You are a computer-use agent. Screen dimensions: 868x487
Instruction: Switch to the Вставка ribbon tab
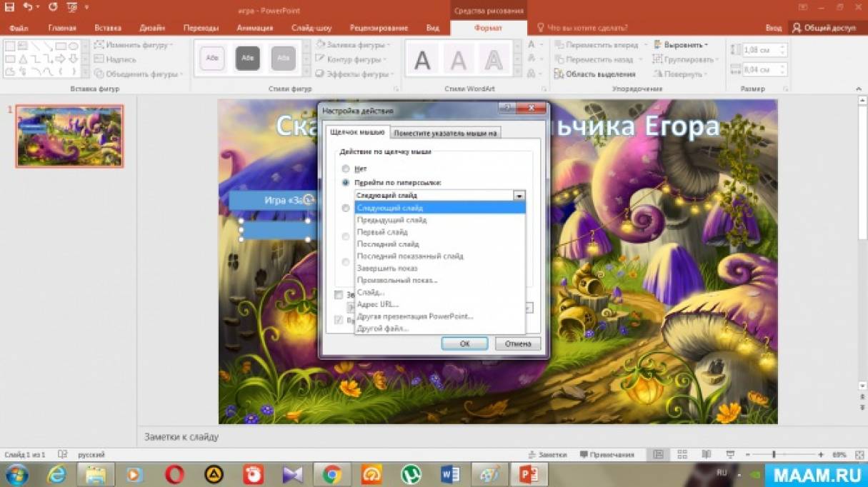point(108,28)
